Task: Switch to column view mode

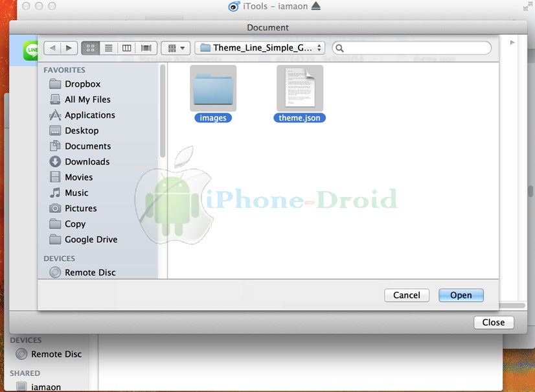Action: (127, 48)
